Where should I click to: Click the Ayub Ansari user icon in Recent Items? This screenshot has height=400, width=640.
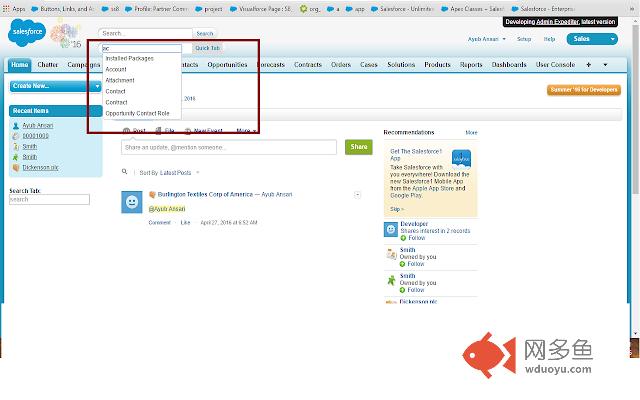pyautogui.click(x=16, y=126)
